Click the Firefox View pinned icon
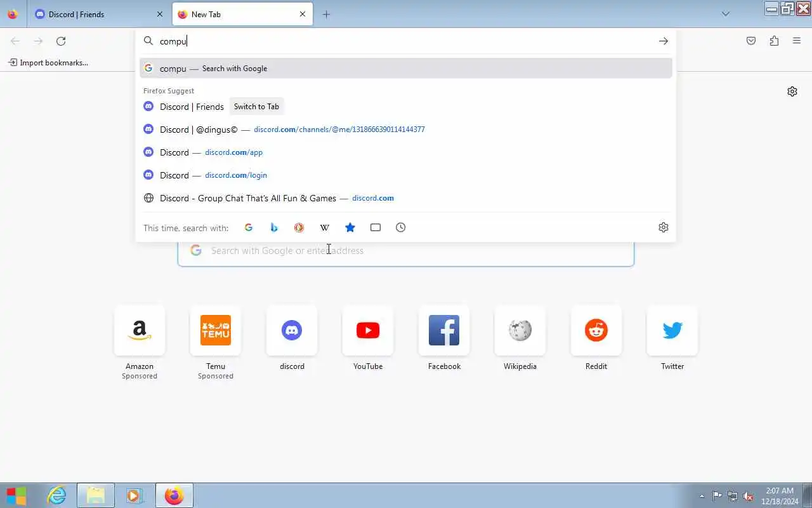The image size is (812, 508). (13, 14)
